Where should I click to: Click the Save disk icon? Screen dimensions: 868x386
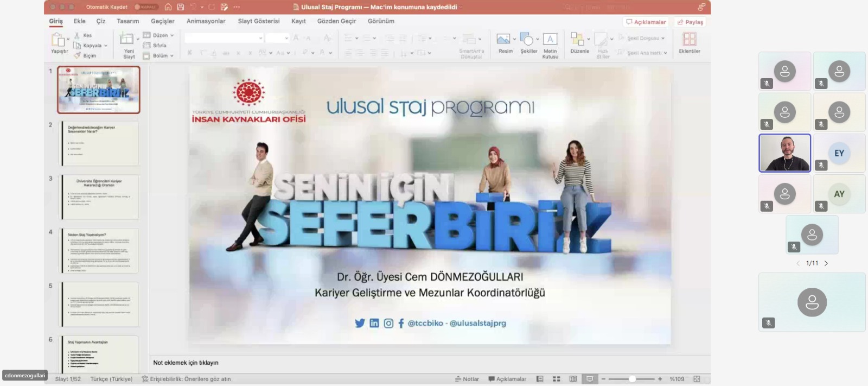pos(181,7)
